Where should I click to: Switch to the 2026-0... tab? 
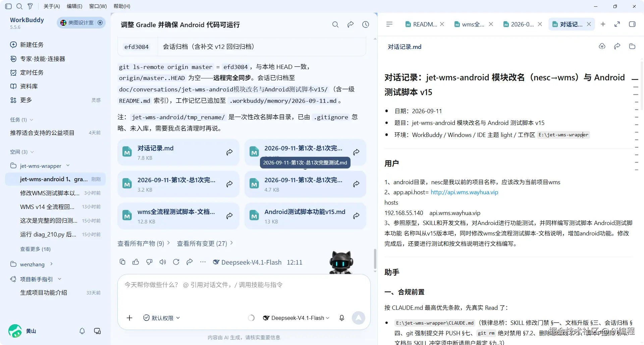(519, 24)
